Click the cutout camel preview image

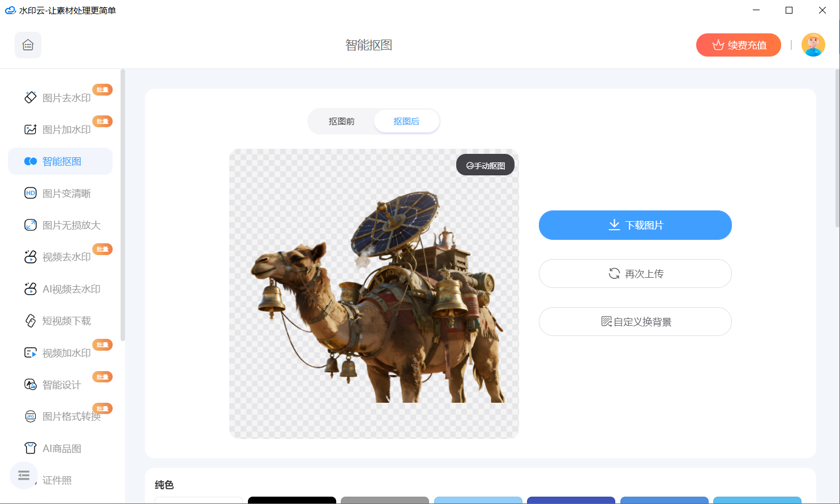point(374,294)
